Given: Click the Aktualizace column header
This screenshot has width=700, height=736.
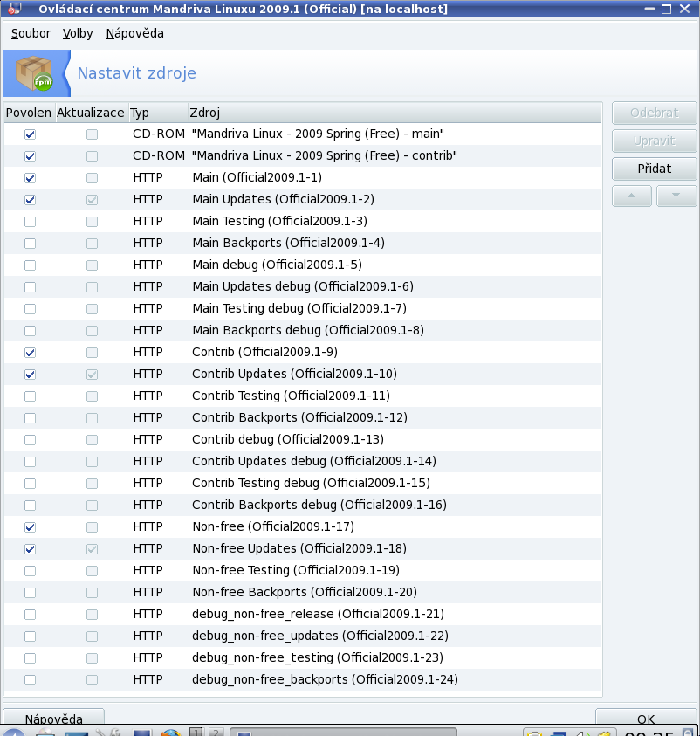Looking at the screenshot, I should tap(91, 113).
